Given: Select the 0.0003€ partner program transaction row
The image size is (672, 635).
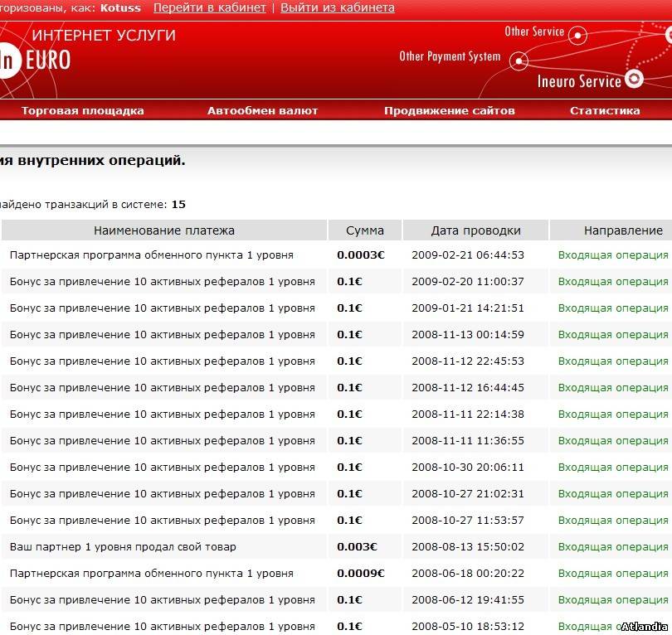Looking at the screenshot, I should point(151,255).
